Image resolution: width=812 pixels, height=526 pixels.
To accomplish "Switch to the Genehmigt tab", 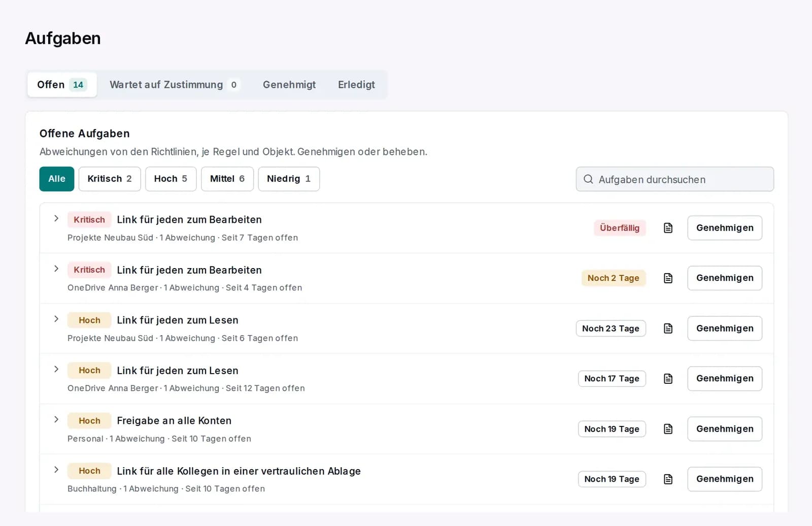I will pos(289,85).
